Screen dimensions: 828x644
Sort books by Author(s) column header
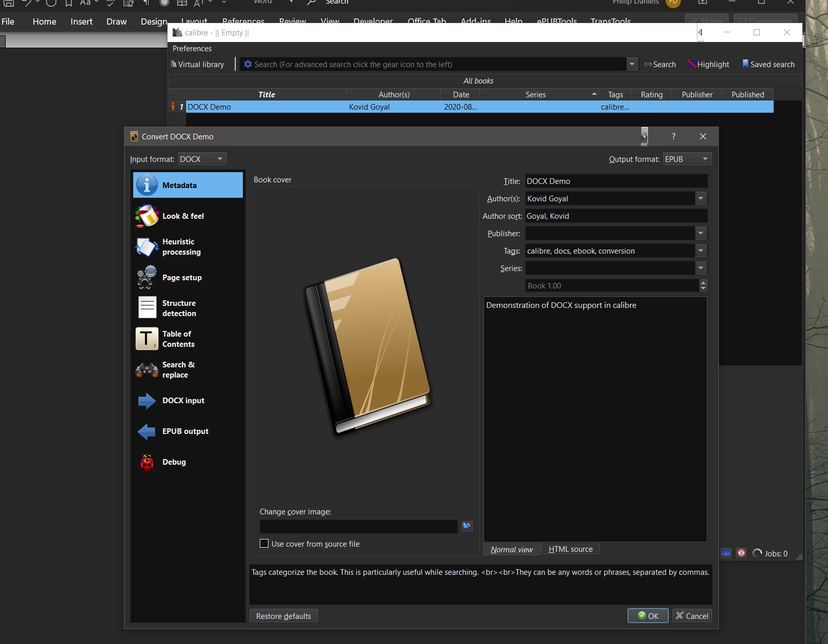pos(394,94)
